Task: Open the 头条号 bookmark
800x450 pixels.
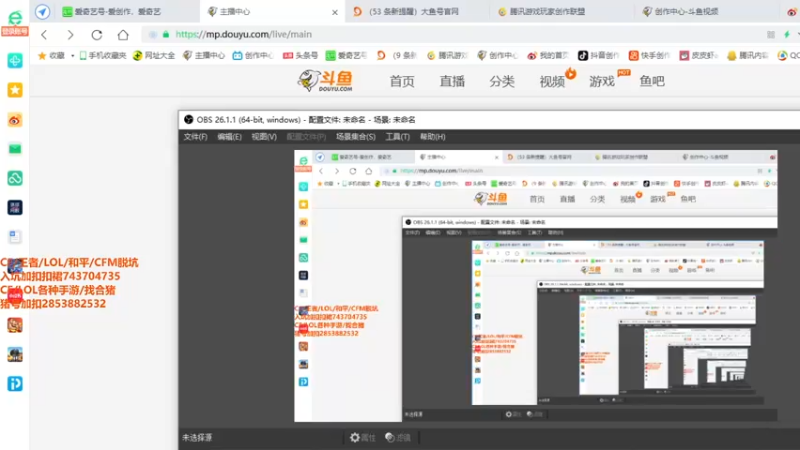Action: tap(301, 56)
